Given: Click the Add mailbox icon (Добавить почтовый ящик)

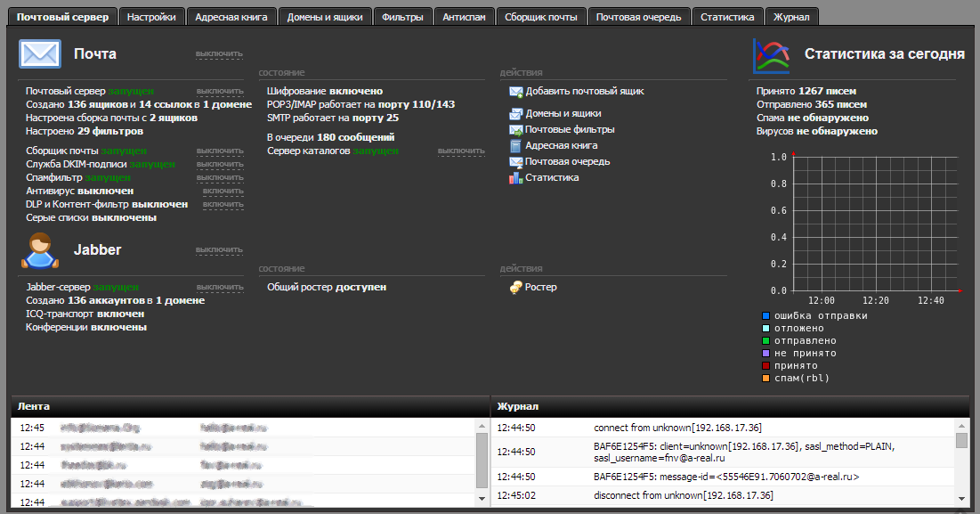Looking at the screenshot, I should (515, 92).
